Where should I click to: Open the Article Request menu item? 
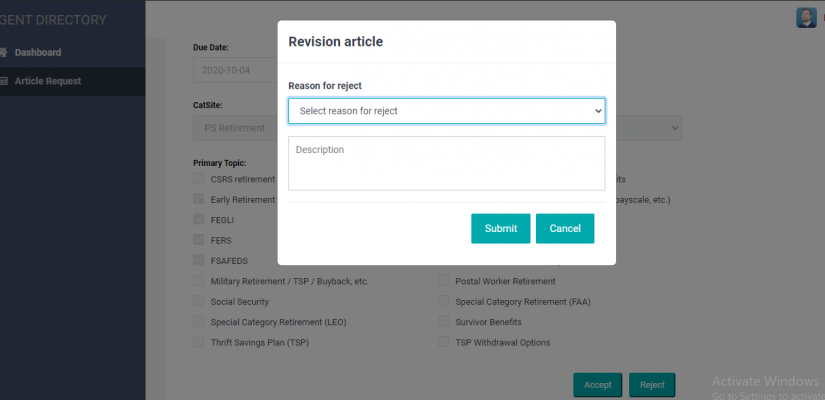tap(48, 81)
